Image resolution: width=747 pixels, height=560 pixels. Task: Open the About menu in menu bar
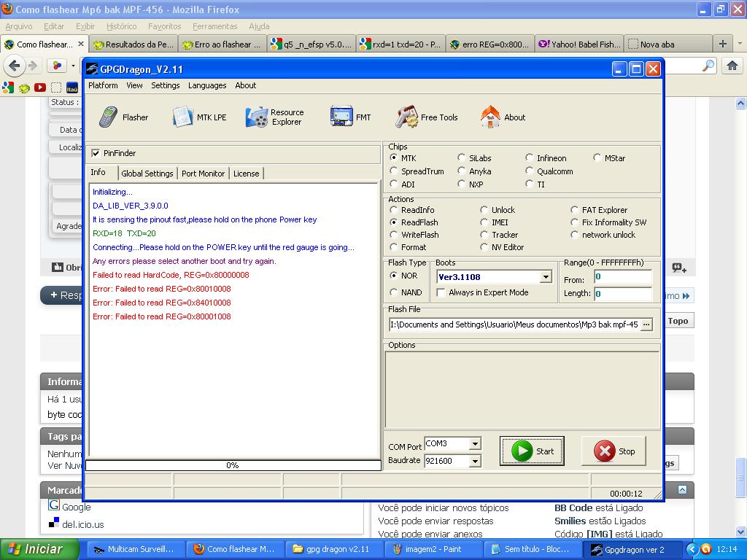tap(245, 85)
